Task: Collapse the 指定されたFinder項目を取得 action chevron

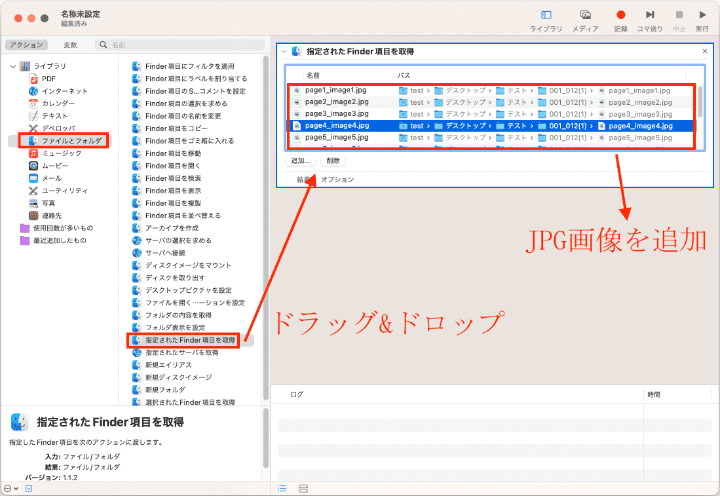Action: coord(285,50)
